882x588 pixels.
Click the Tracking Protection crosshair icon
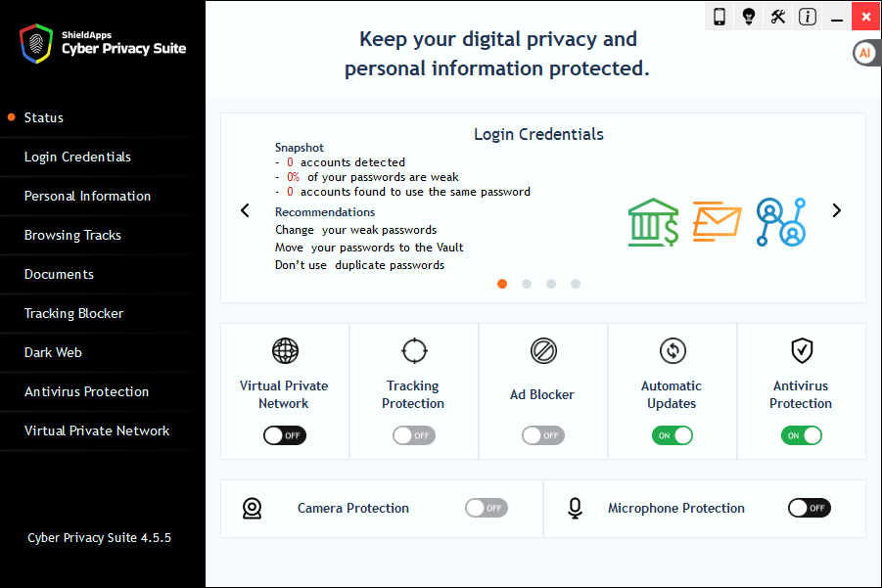click(x=414, y=351)
